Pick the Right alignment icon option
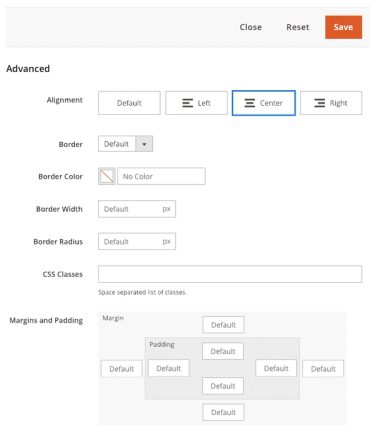This screenshot has width=375, height=427. (331, 103)
